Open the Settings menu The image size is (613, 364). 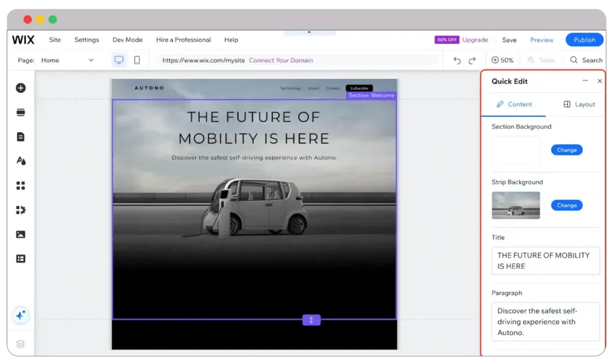coord(86,40)
